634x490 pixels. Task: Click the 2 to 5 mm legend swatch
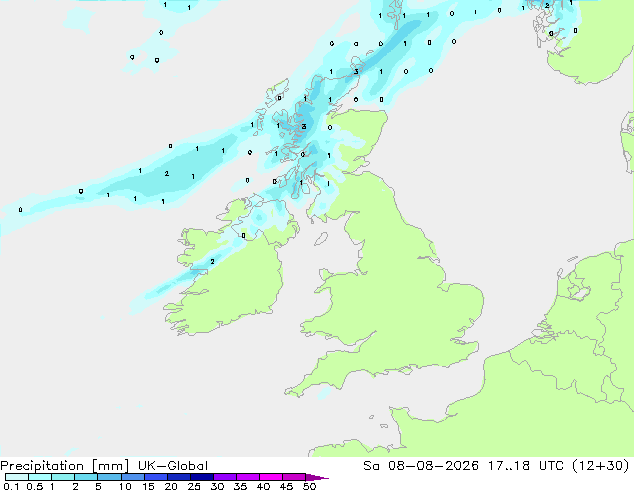pos(86,477)
